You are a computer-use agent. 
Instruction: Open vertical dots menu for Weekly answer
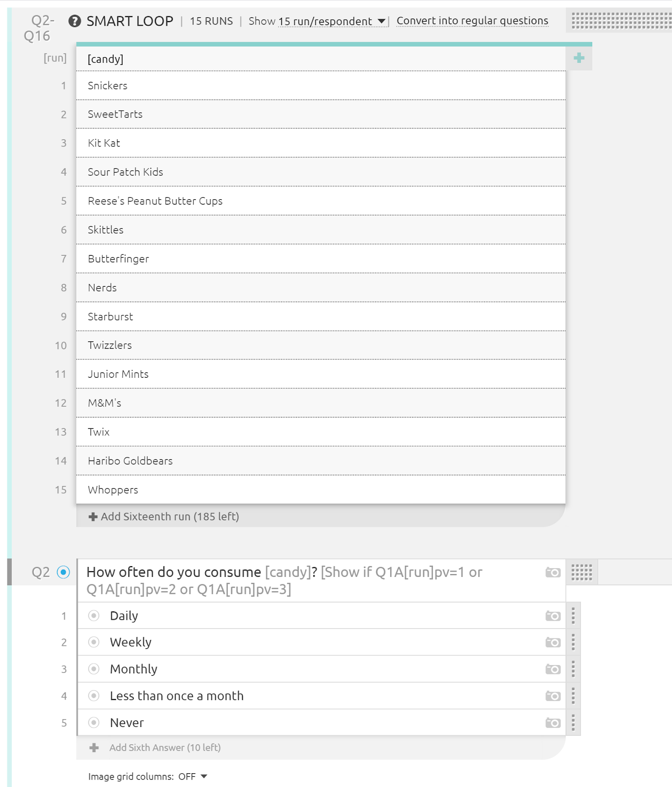(x=573, y=642)
